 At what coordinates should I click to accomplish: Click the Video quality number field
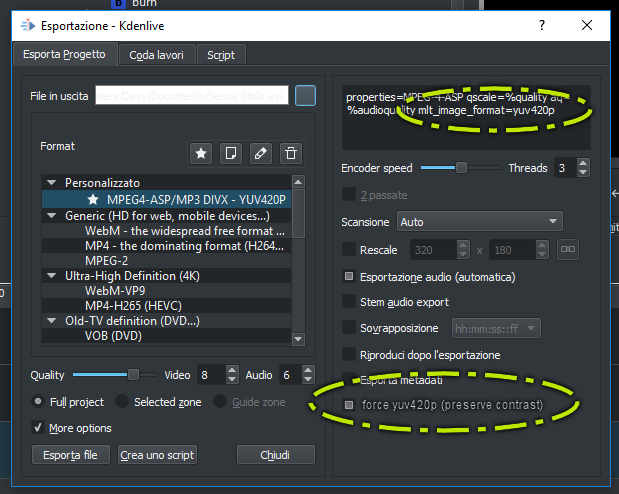212,375
